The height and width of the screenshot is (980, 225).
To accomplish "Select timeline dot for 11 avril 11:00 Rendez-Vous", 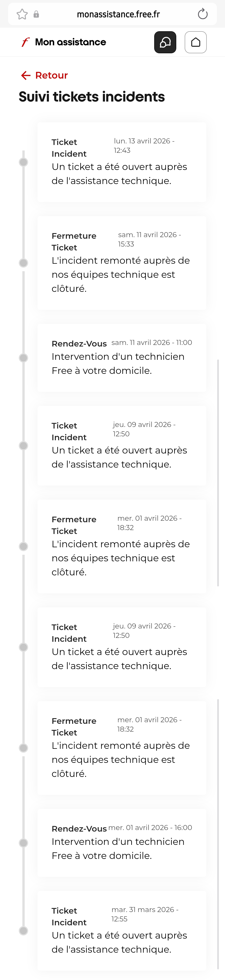I will (x=24, y=358).
